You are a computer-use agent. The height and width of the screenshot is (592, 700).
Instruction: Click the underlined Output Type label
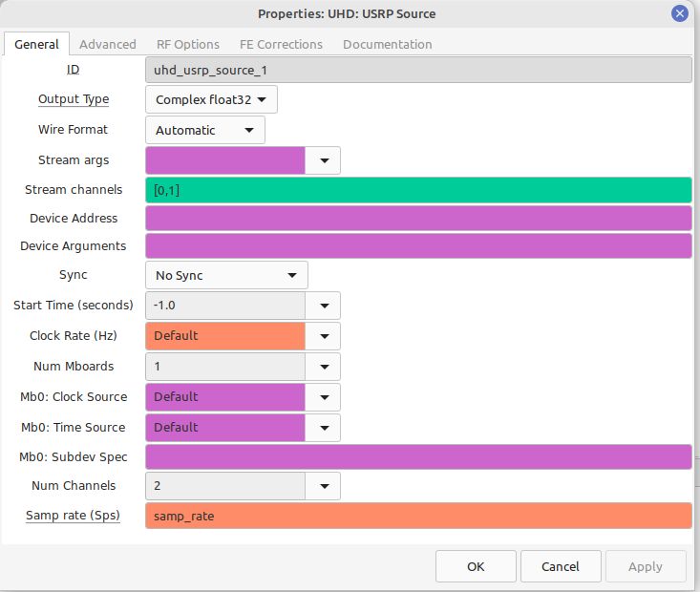pos(74,99)
